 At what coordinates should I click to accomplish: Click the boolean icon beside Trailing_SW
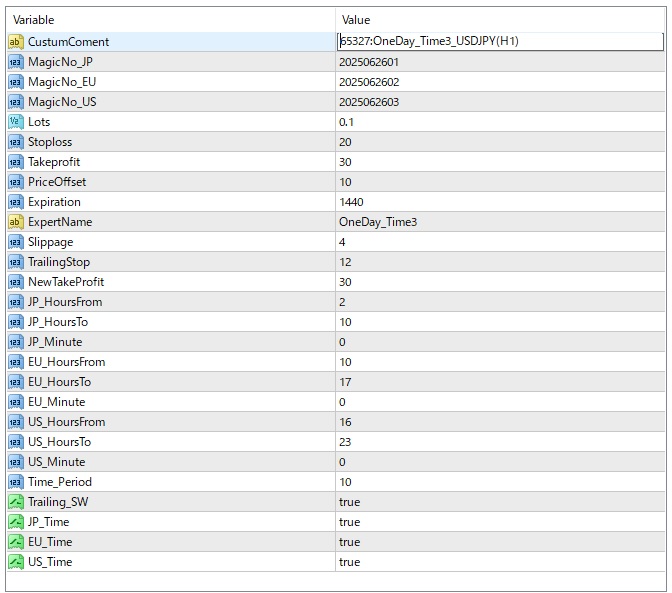click(15, 502)
